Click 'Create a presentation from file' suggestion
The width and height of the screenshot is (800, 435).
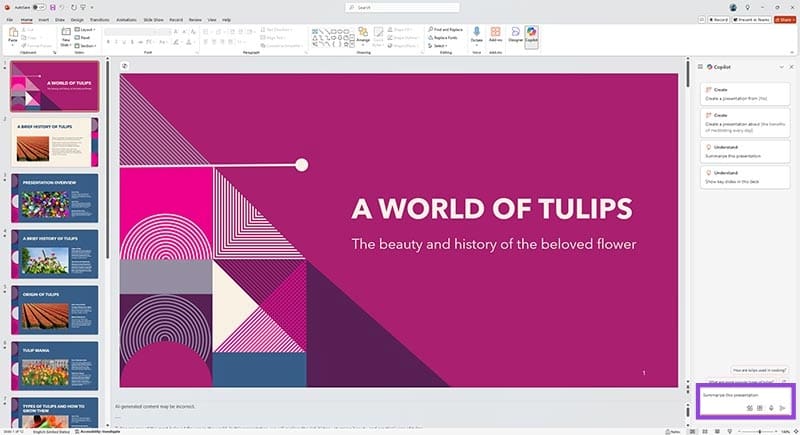click(745, 94)
